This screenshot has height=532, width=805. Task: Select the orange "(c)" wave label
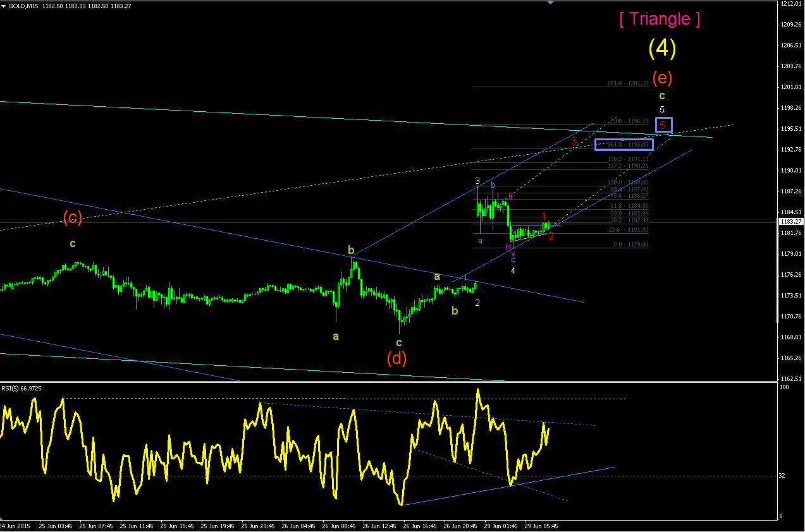tap(73, 218)
